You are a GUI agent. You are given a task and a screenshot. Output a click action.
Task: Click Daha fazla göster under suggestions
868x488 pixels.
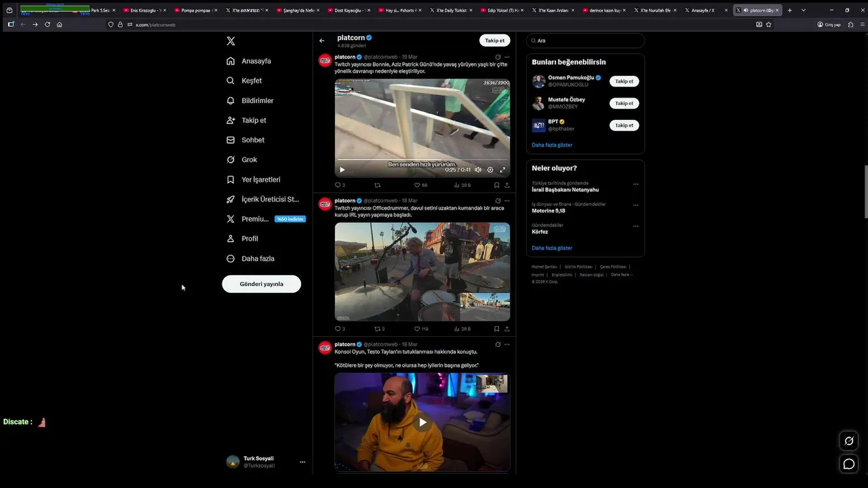coord(552,145)
